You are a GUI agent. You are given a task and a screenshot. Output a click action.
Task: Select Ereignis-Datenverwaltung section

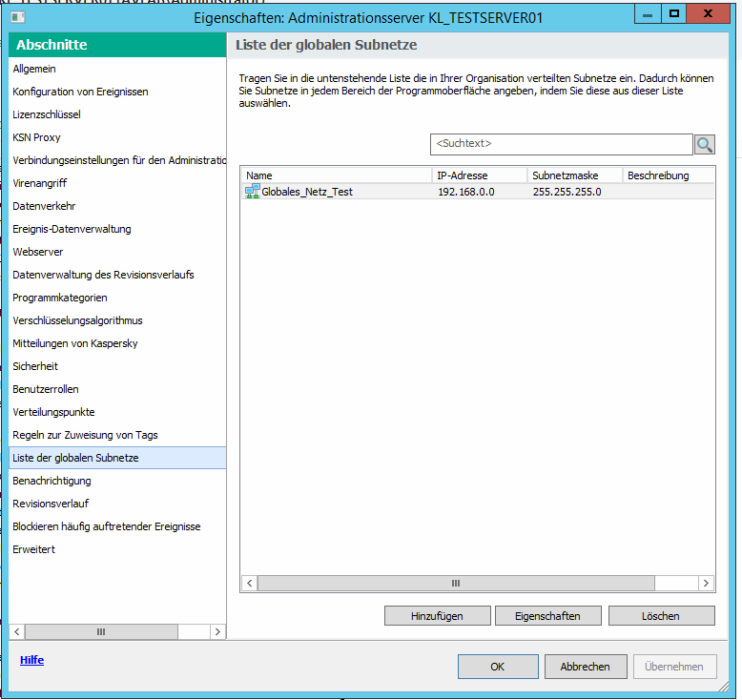pyautogui.click(x=72, y=229)
